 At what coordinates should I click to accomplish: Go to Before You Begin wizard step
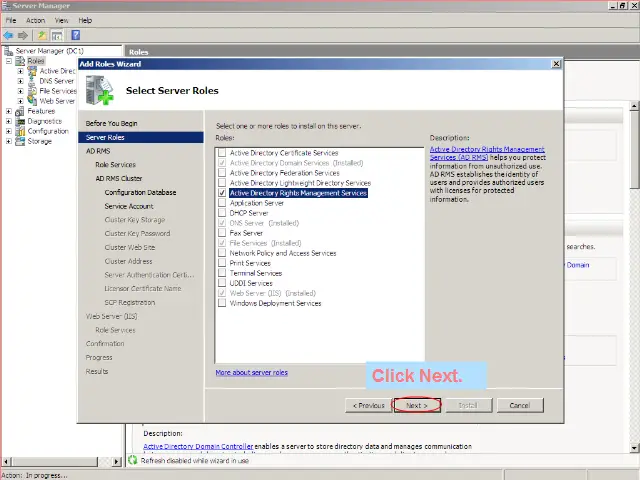[111, 123]
